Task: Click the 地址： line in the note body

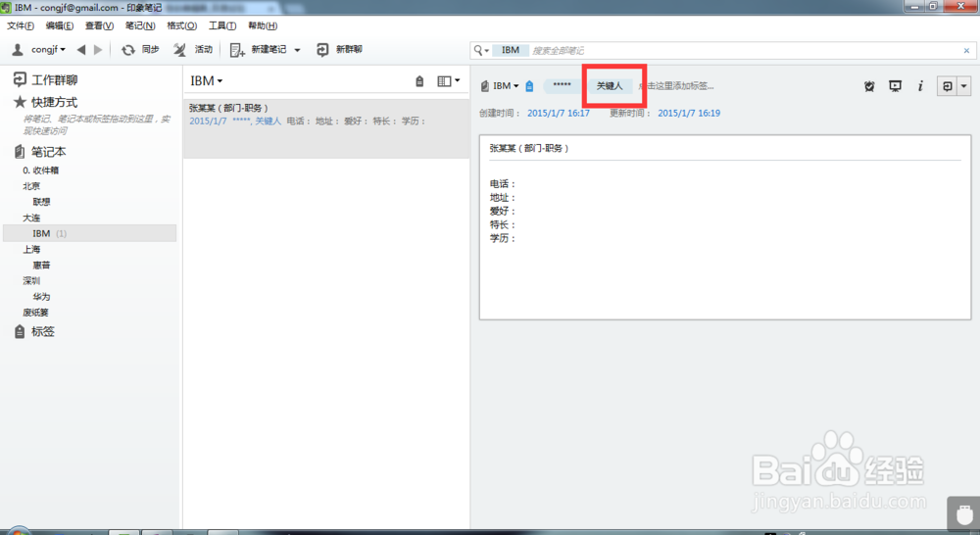Action: click(x=503, y=198)
